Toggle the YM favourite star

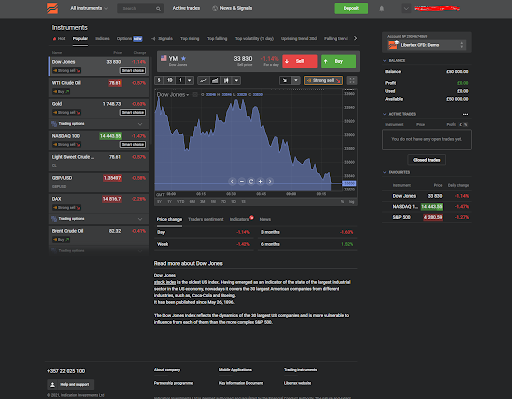click(183, 59)
